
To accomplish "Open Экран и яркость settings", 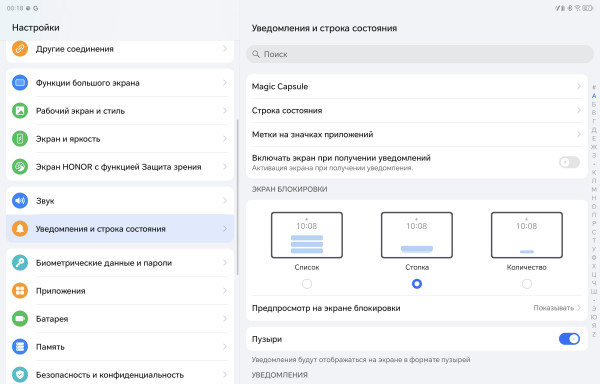I will click(120, 138).
